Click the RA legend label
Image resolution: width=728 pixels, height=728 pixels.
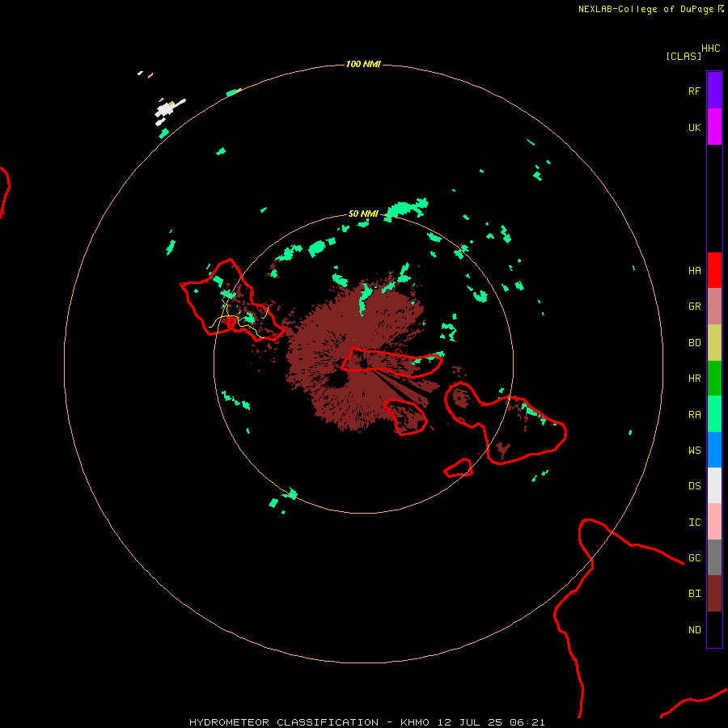coord(694,415)
